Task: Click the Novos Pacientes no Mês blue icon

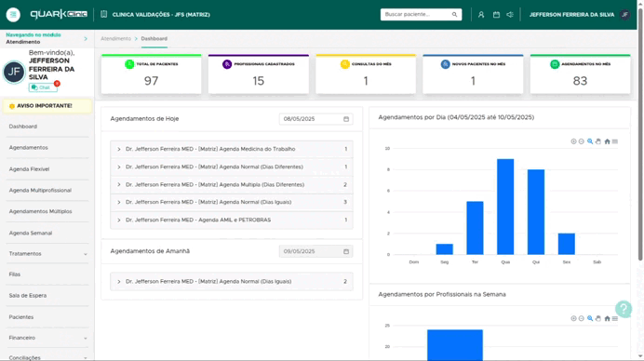Action: click(x=445, y=64)
